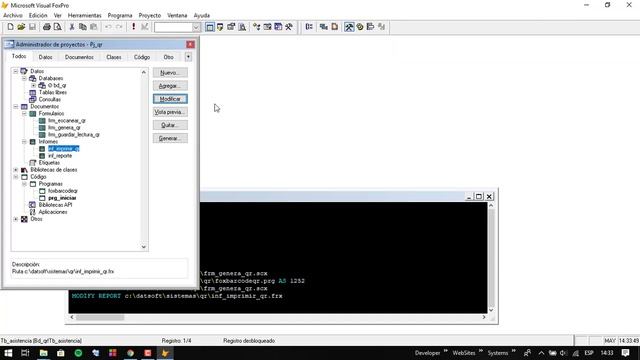Expand the Otros tree node

tap(16, 219)
